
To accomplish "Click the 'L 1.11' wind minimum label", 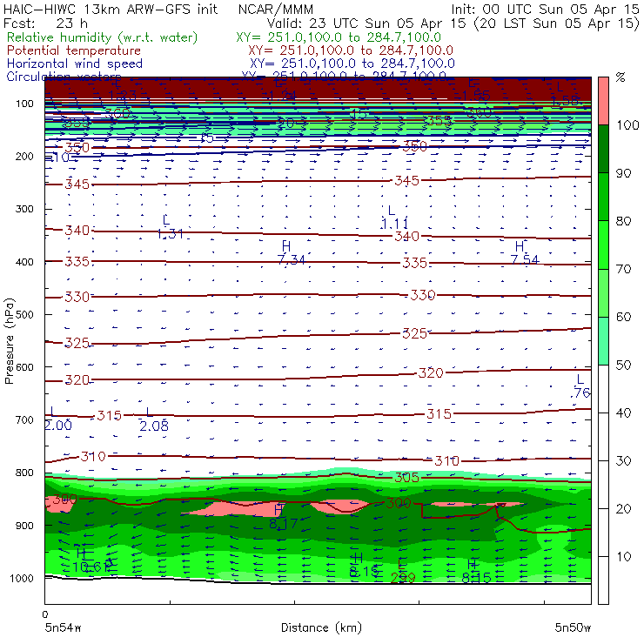I will click(395, 218).
